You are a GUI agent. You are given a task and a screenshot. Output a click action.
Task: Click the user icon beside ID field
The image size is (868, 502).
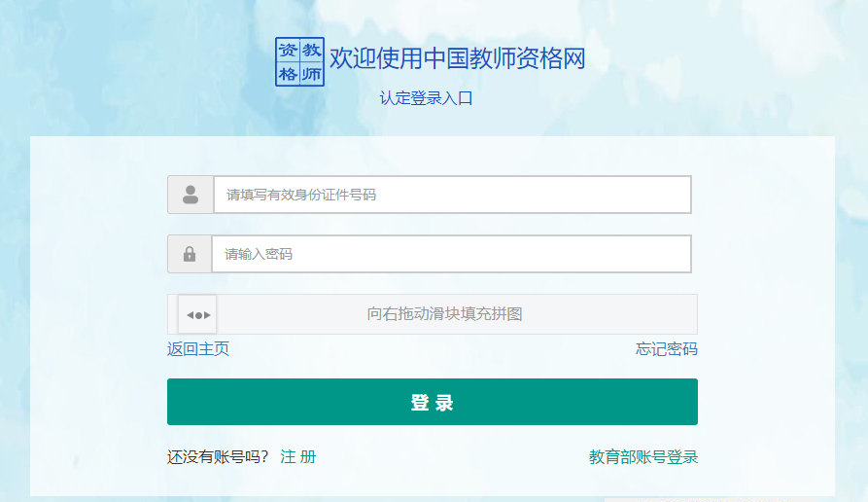tap(191, 195)
